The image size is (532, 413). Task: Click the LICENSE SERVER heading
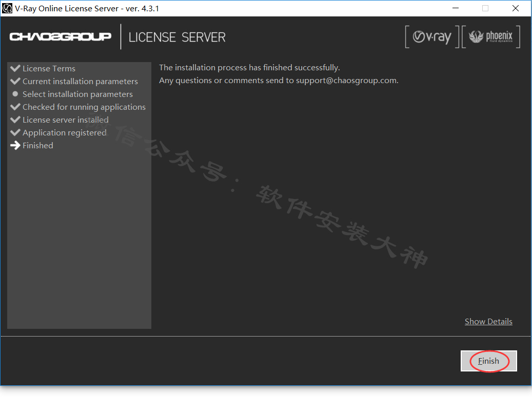click(177, 37)
